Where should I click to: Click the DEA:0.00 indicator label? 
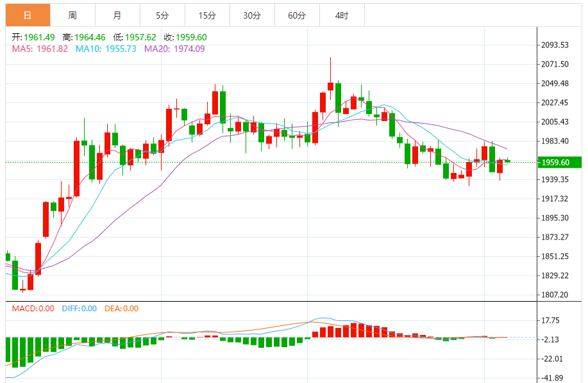pos(121,309)
